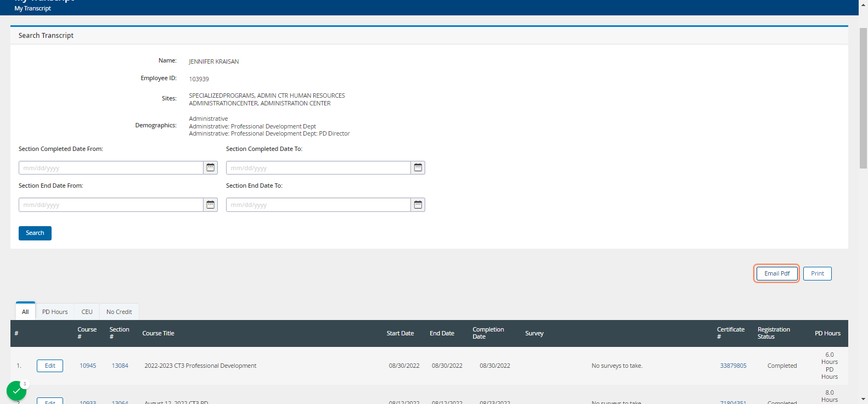Click the Completion Date column header
868x404 pixels.
[488, 333]
